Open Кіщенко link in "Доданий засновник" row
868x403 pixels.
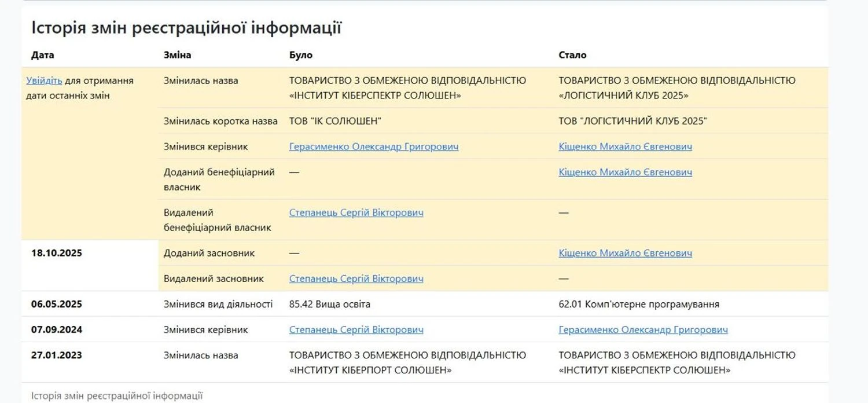point(625,253)
